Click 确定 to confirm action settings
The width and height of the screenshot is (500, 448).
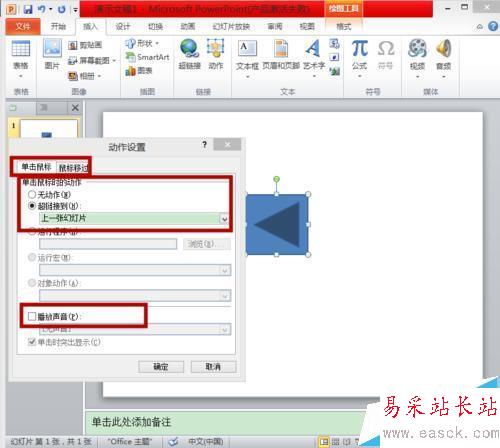tap(161, 367)
